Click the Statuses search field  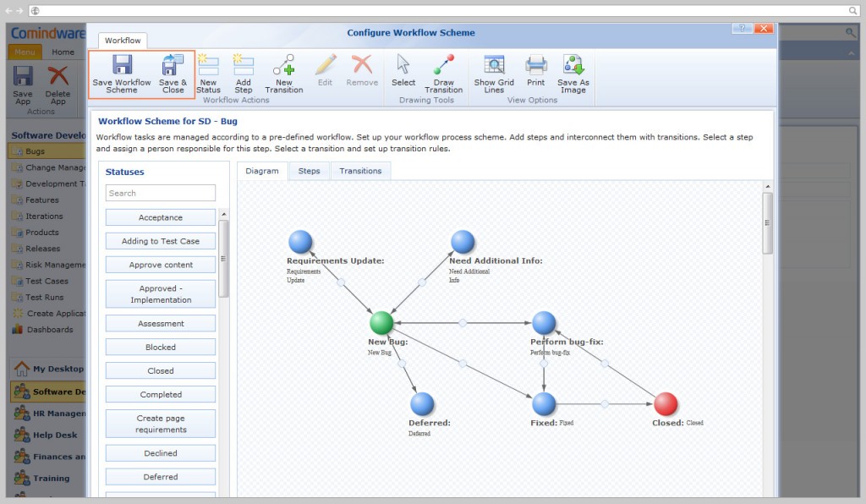coord(161,193)
